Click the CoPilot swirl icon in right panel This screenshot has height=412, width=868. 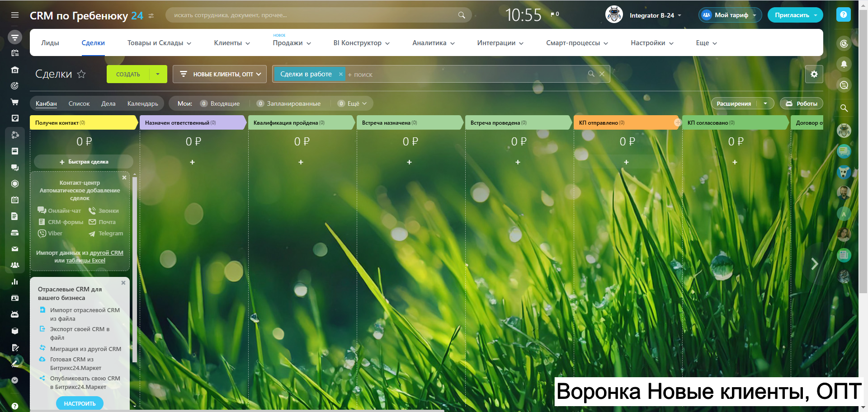tap(844, 43)
